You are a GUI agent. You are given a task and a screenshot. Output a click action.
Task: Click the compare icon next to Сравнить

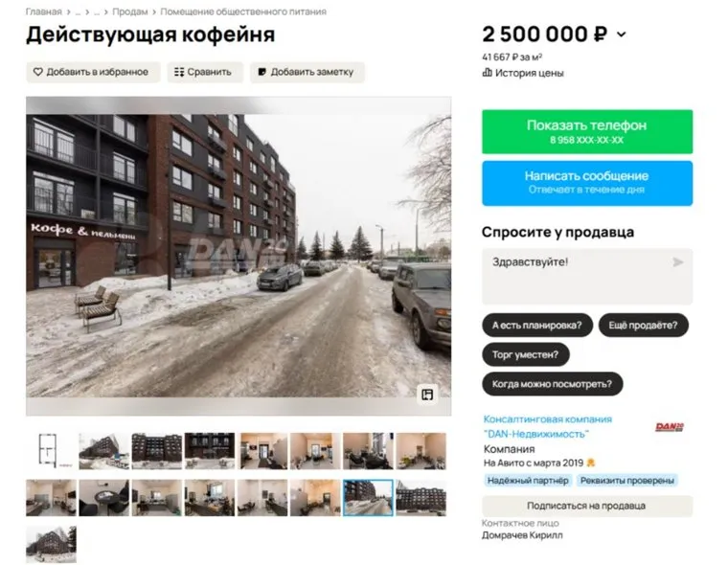pos(179,72)
